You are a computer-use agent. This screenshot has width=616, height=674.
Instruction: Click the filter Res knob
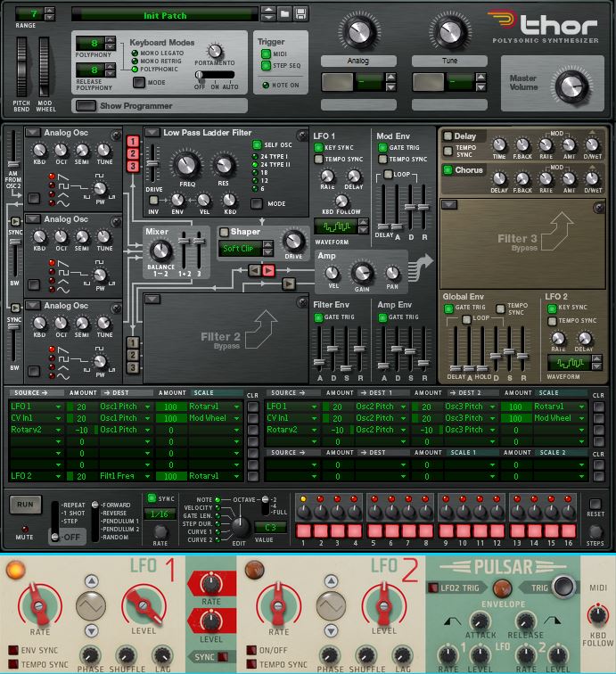pyautogui.click(x=223, y=166)
